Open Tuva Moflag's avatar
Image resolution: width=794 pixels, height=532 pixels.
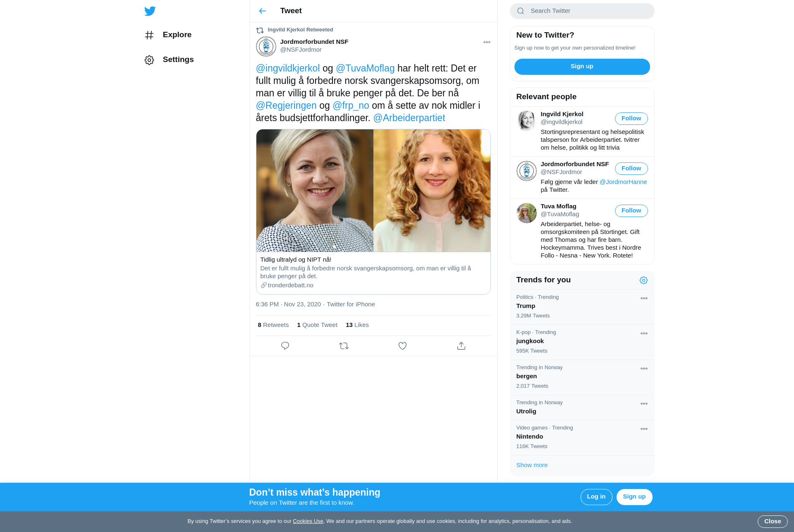[526, 213]
